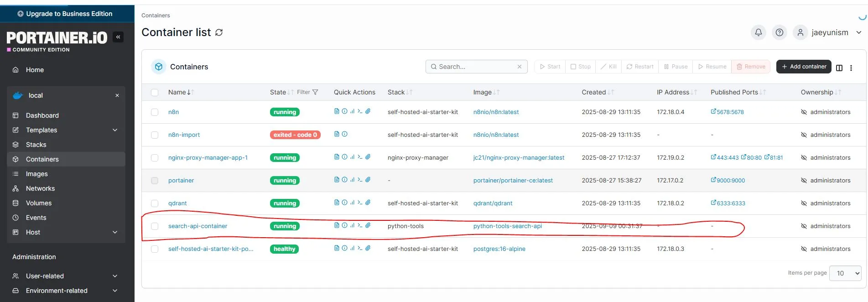868x302 pixels.
Task: Click the Remove button in the toolbar
Action: (x=751, y=67)
